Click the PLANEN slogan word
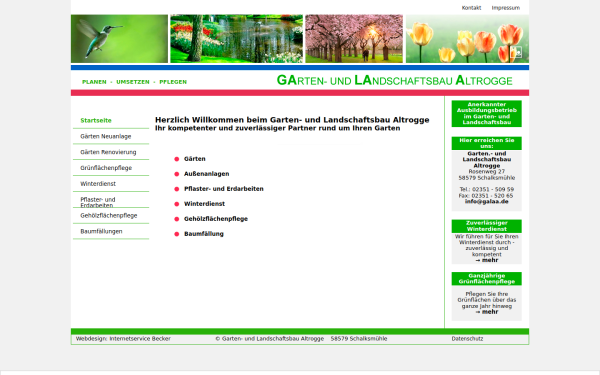 coord(94,82)
